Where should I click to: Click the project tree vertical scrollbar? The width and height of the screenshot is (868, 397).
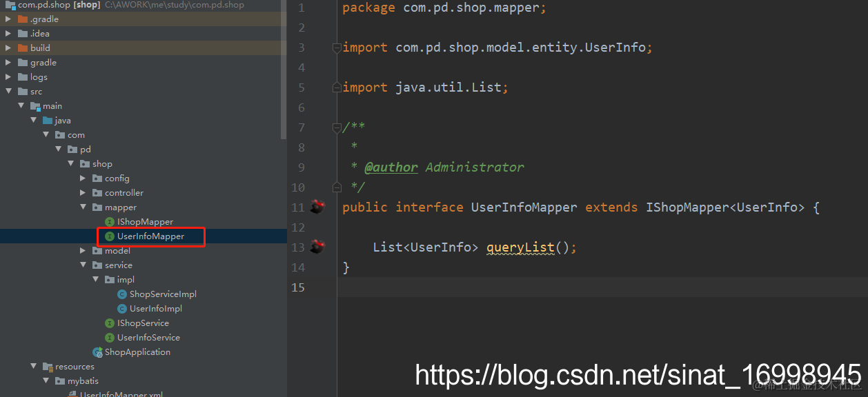point(284,69)
